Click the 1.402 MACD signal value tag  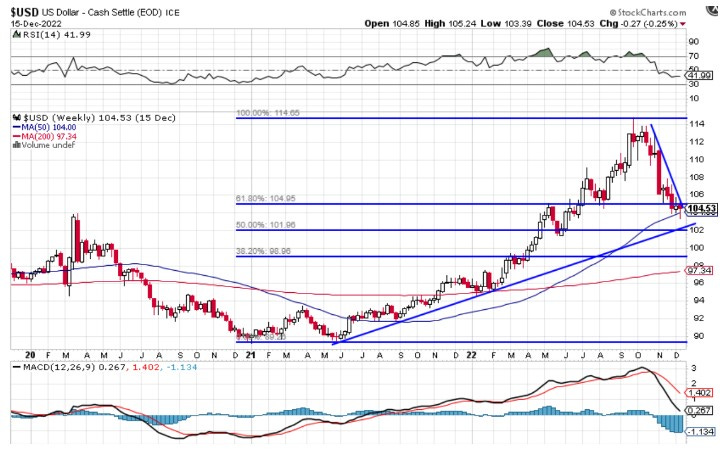point(697,393)
